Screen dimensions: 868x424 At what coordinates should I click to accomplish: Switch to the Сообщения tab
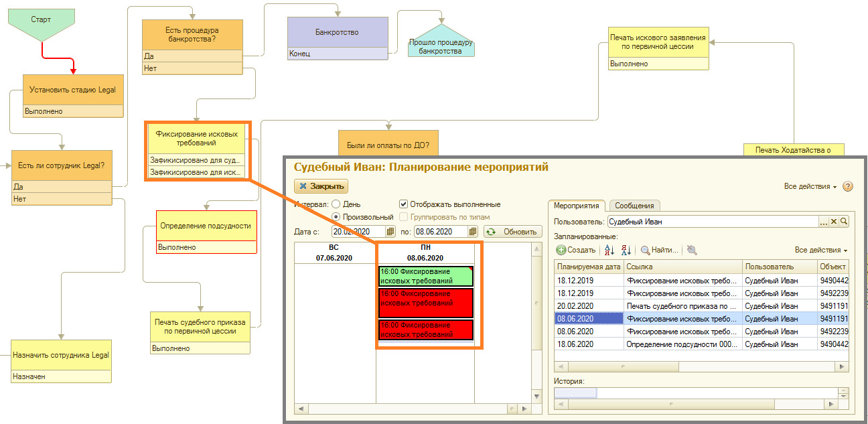634,206
